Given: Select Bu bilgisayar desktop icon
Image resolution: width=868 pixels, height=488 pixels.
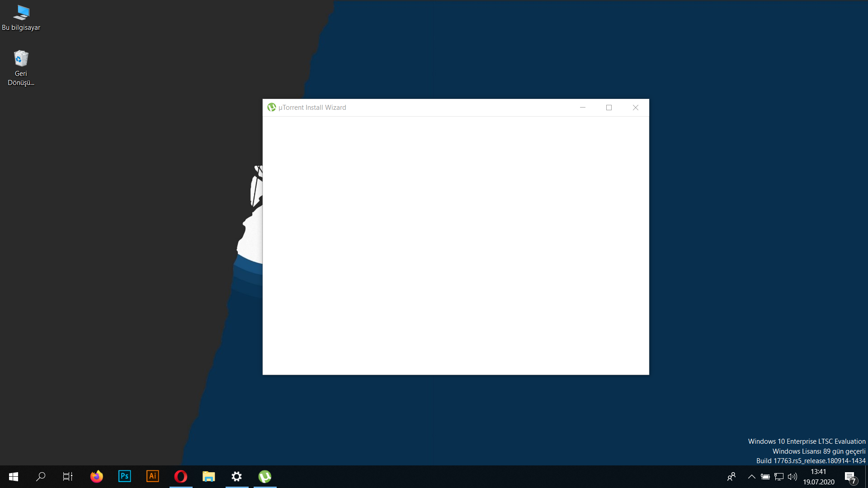Looking at the screenshot, I should click(21, 18).
